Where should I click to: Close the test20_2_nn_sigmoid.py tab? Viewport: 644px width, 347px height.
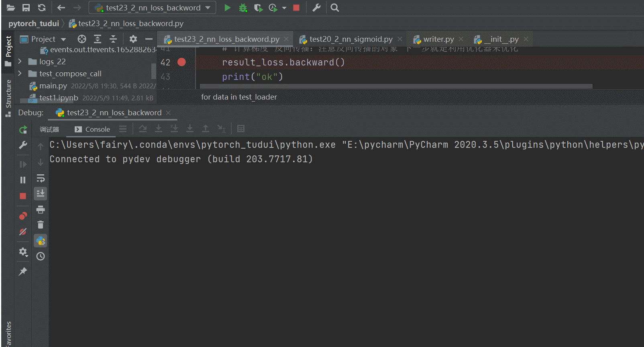click(x=400, y=39)
